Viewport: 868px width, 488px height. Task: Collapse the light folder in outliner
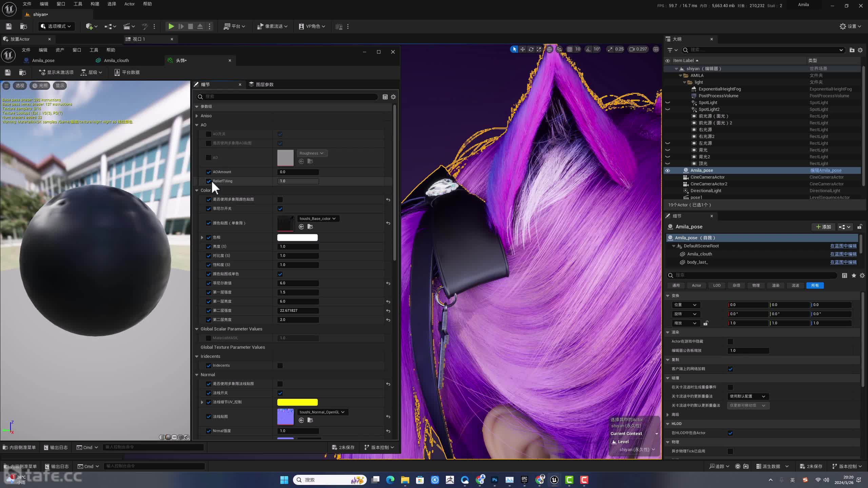(x=685, y=82)
